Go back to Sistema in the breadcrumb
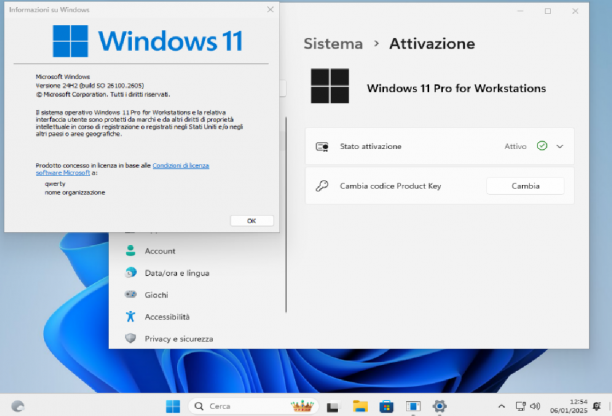 [333, 44]
